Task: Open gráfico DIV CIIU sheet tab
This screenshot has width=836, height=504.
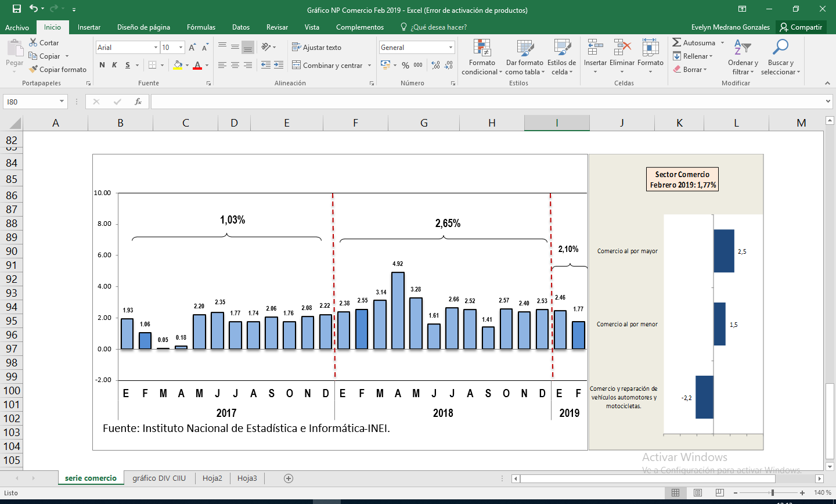Action: [x=159, y=478]
